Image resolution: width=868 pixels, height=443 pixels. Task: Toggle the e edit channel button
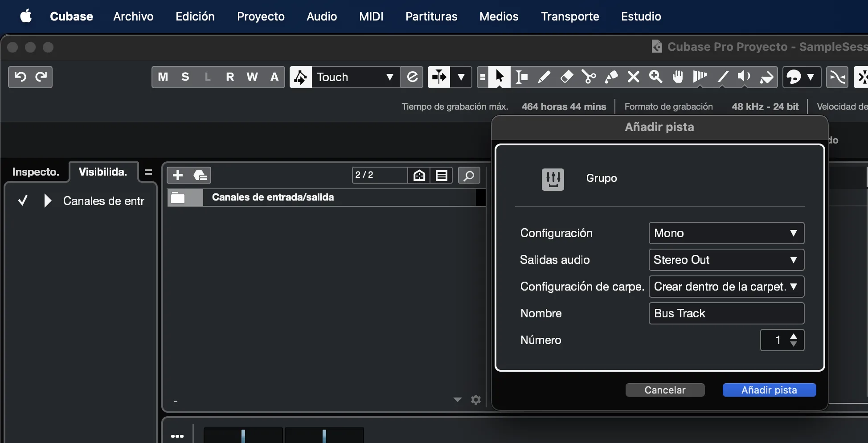[412, 77]
